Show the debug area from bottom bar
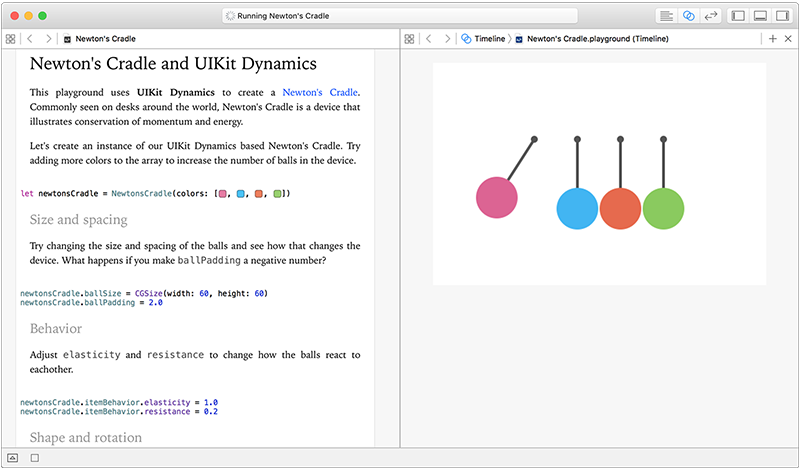Image resolution: width=800 pixels, height=470 pixels. click(x=13, y=458)
